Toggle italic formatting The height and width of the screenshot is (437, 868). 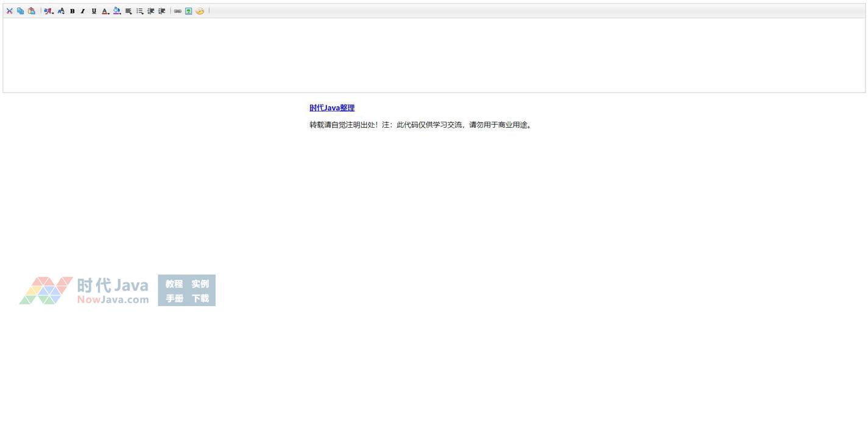point(83,11)
